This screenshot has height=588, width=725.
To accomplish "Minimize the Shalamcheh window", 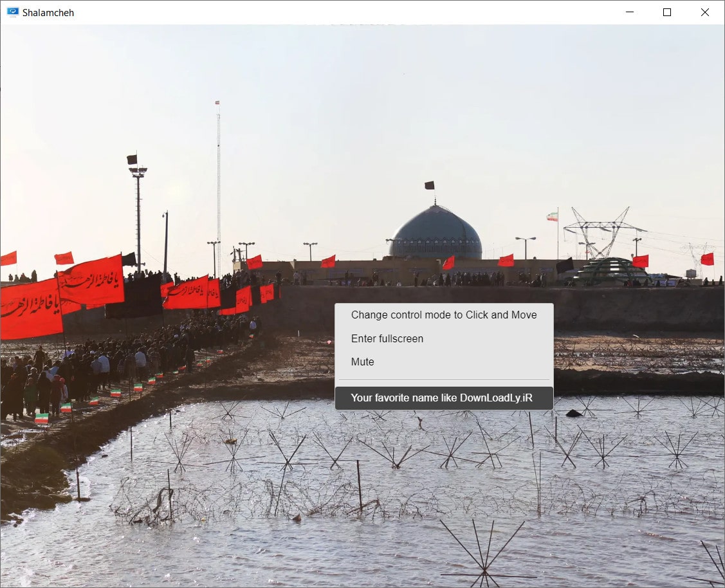I will [x=630, y=12].
